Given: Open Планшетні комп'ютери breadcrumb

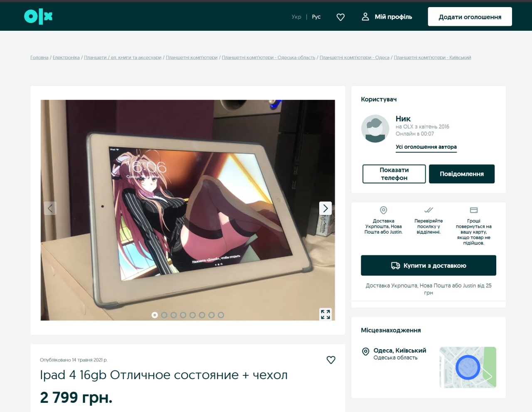Looking at the screenshot, I should (192, 57).
